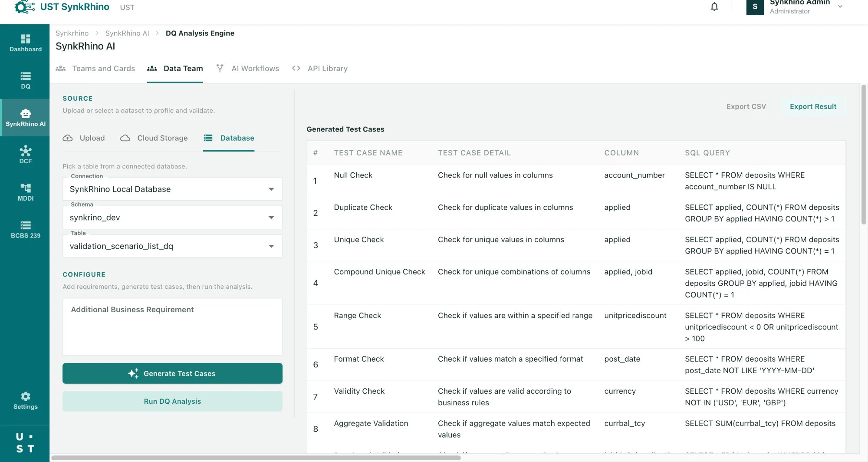Open BCBS 239 in sidebar
This screenshot has height=462, width=868.
25,230
